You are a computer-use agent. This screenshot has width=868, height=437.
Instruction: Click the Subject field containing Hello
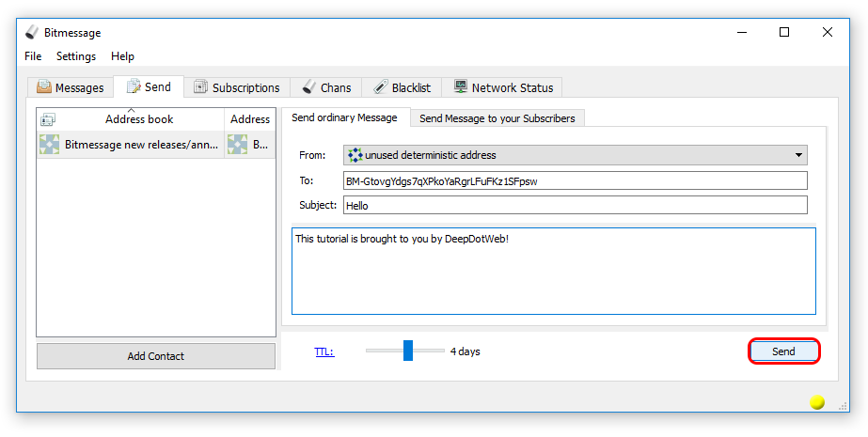(576, 205)
